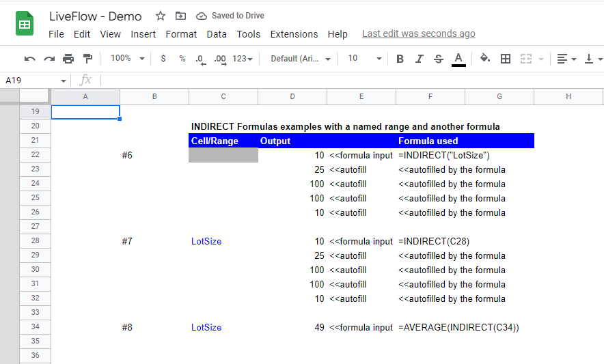Click the document title LiveFlow - Demo
Viewport: 604px width, 364px height.
[95, 16]
